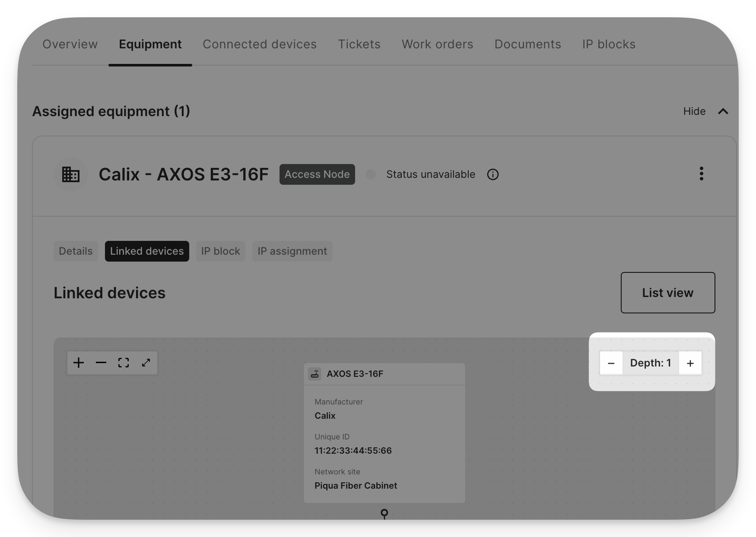
Task: Increase the depth value
Action: tap(690, 363)
